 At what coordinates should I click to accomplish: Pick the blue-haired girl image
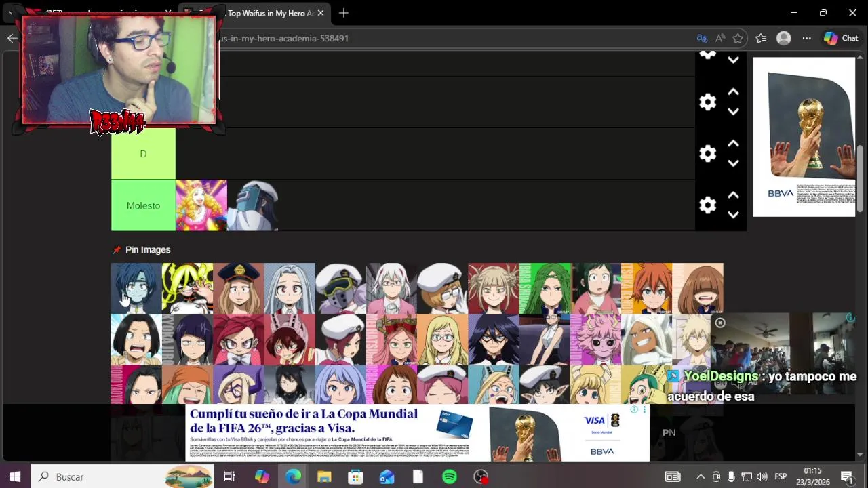pos(136,289)
